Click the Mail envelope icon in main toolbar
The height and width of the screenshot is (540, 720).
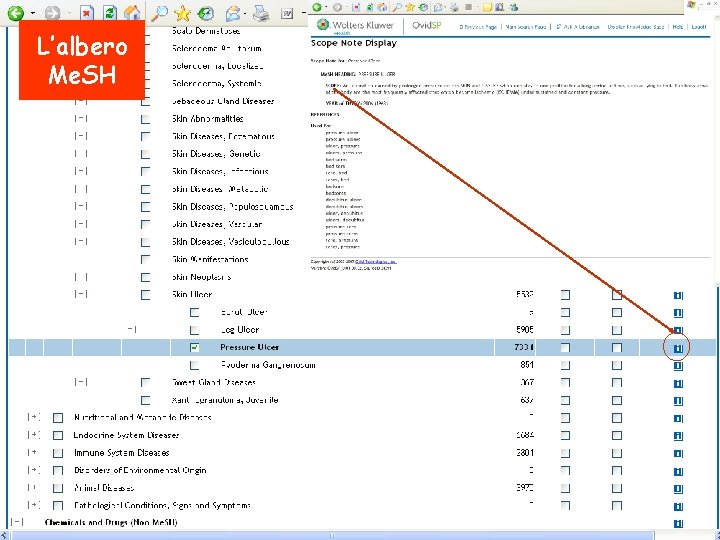233,13
